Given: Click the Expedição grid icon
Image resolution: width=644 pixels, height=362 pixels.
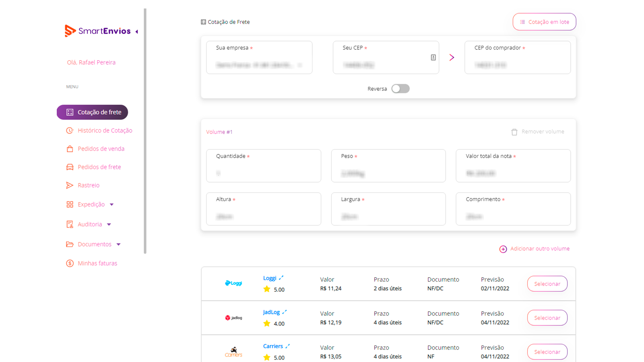Looking at the screenshot, I should tap(70, 204).
